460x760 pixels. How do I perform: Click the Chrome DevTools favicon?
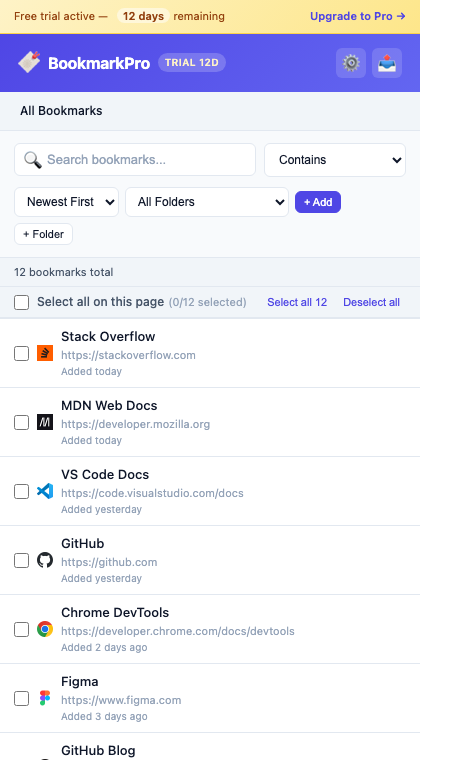click(45, 629)
